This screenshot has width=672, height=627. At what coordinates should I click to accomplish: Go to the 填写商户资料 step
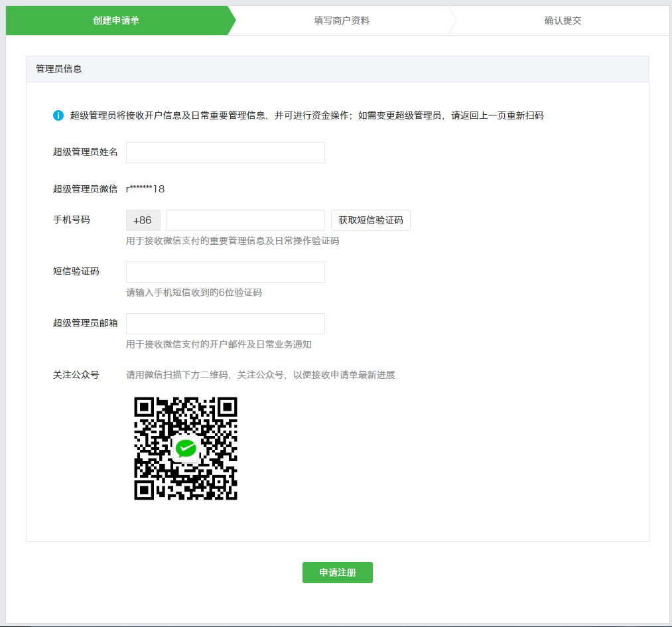coord(342,21)
